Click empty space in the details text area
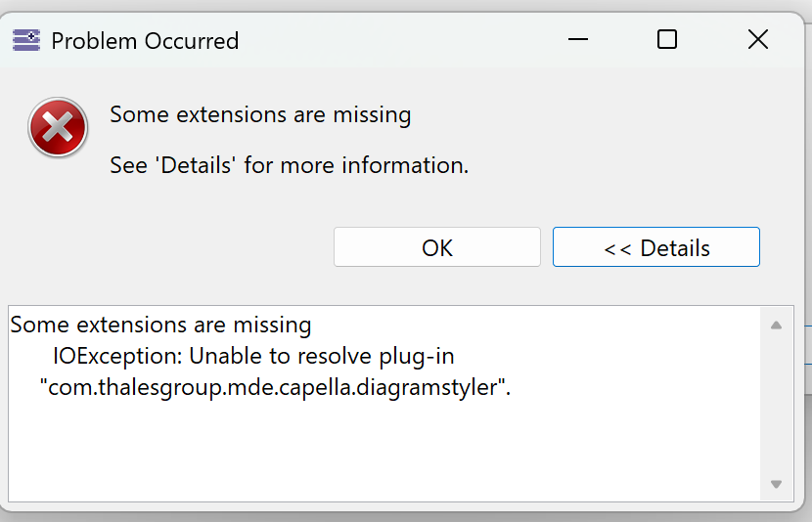Image resolution: width=812 pixels, height=522 pixels. 391,450
